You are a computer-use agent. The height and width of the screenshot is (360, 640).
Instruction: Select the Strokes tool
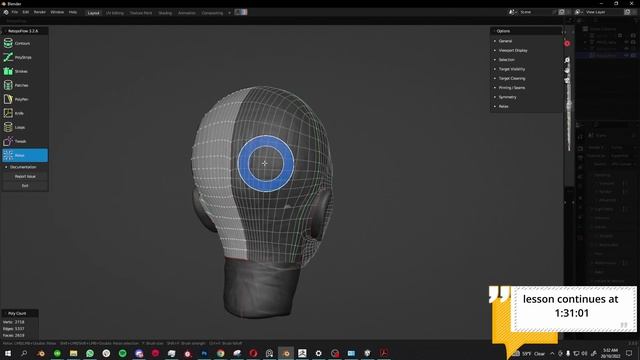[25, 71]
